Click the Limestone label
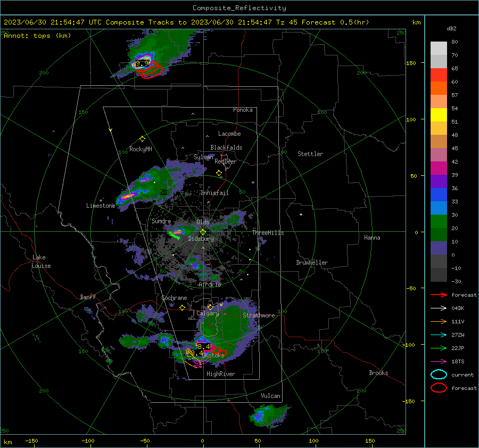 (x=101, y=206)
